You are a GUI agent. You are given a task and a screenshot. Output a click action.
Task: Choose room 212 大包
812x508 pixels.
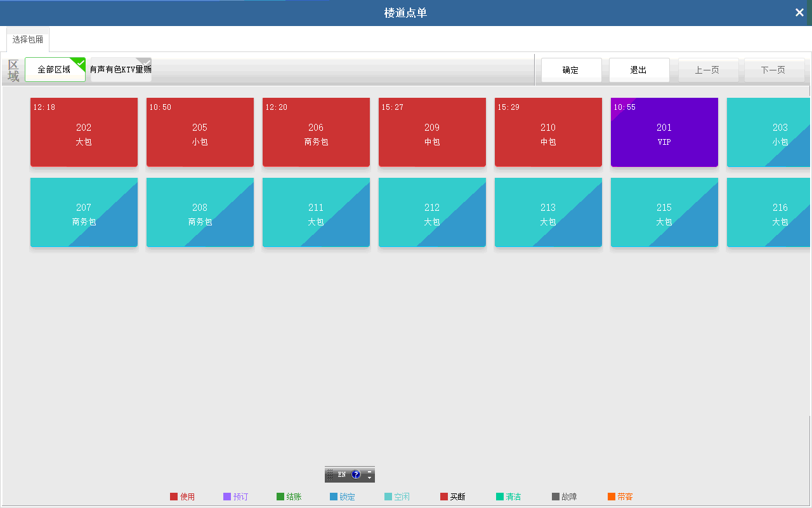(432, 212)
